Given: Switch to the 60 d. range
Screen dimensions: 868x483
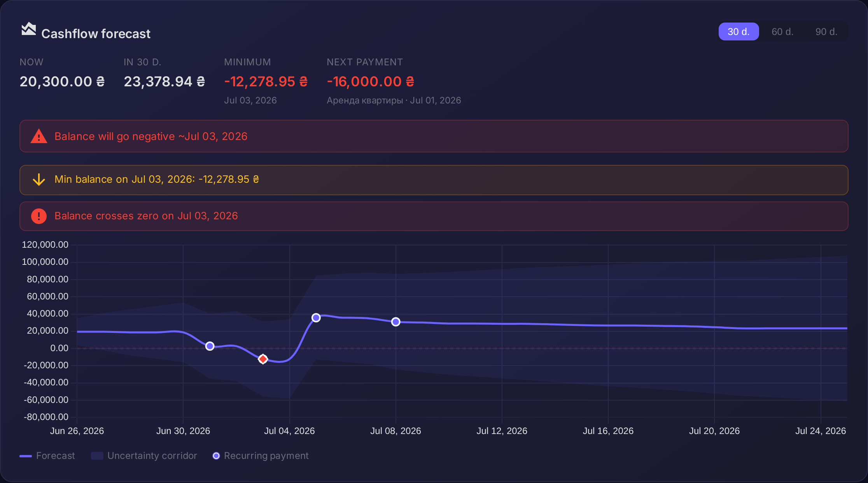Looking at the screenshot, I should pyautogui.click(x=782, y=31).
